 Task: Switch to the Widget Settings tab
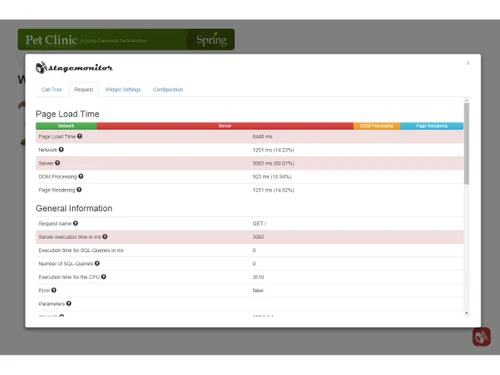pyautogui.click(x=123, y=89)
